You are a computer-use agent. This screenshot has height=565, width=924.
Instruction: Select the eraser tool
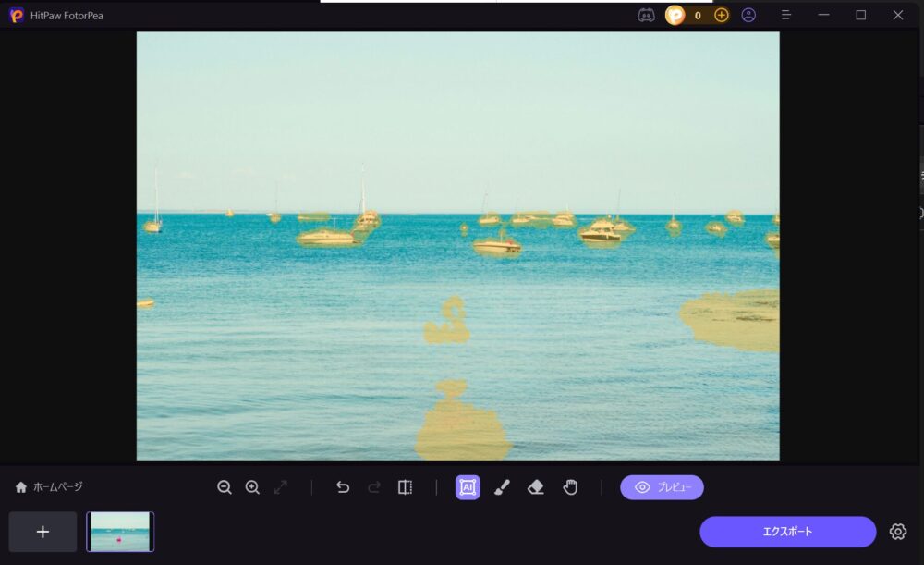(535, 487)
